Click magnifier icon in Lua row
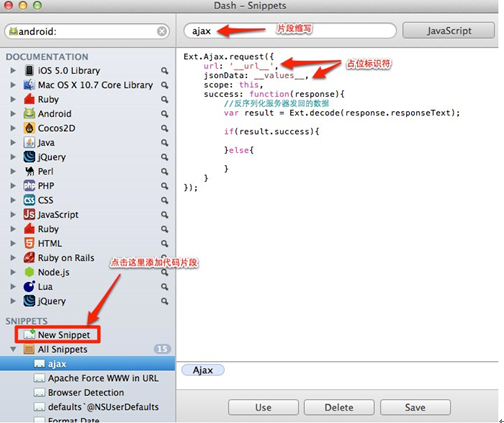 point(165,287)
